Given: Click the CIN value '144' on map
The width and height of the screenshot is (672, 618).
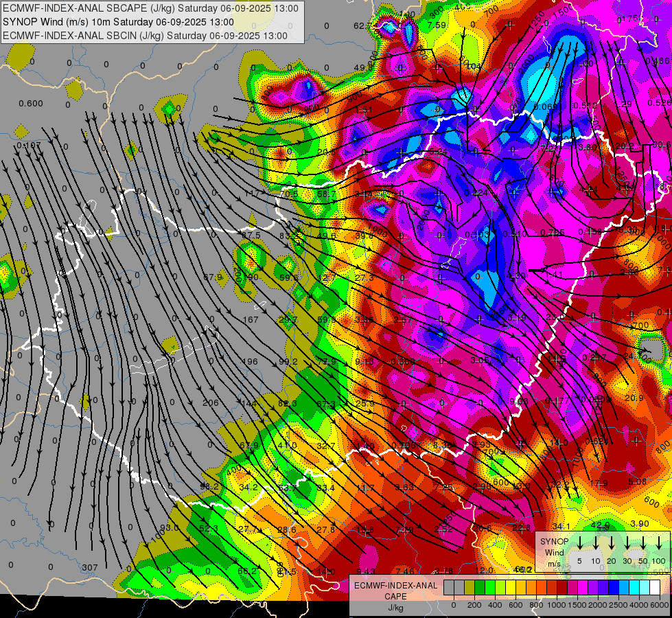Looking at the screenshot, I should [x=249, y=404].
